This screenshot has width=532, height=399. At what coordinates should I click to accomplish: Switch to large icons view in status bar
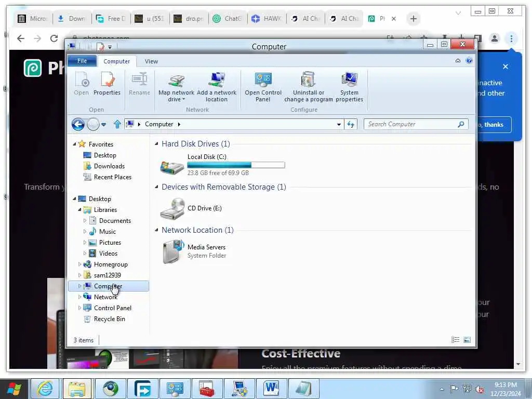(467, 340)
